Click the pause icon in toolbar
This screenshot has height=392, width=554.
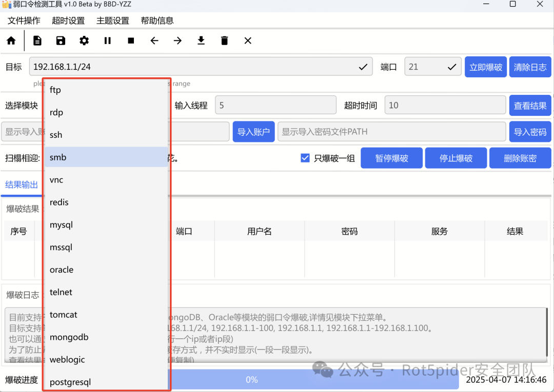pos(108,40)
